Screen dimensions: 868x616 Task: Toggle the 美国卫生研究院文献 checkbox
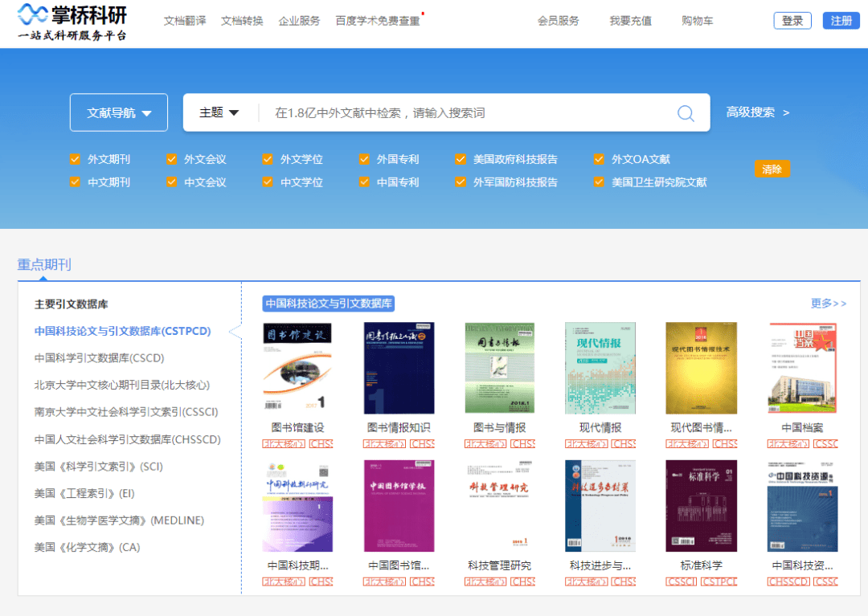[599, 182]
